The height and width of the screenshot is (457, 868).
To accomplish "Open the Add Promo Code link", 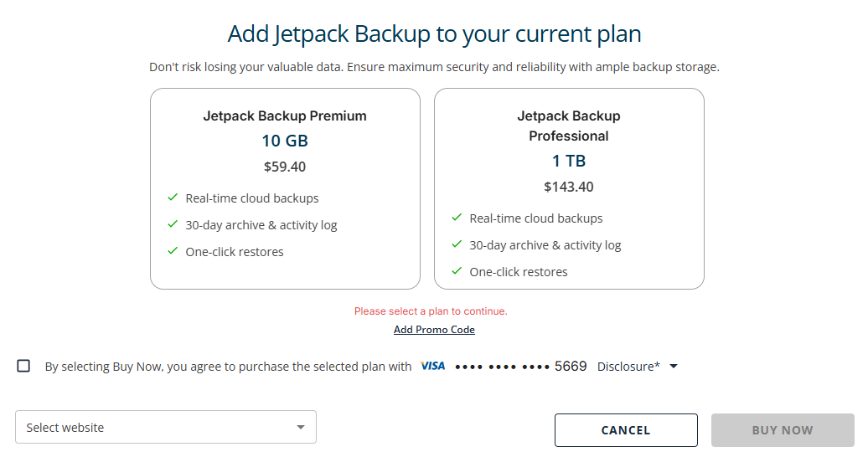I will click(x=434, y=330).
